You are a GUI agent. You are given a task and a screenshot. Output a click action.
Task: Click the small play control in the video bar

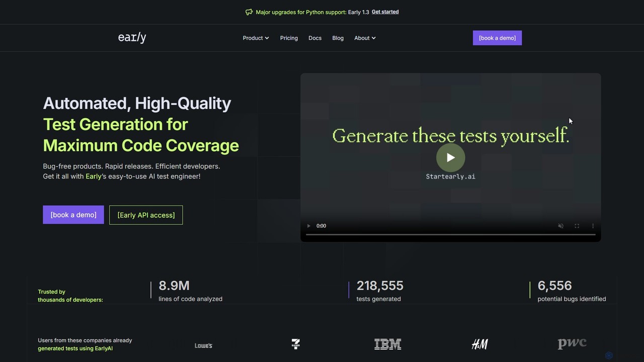pyautogui.click(x=309, y=226)
